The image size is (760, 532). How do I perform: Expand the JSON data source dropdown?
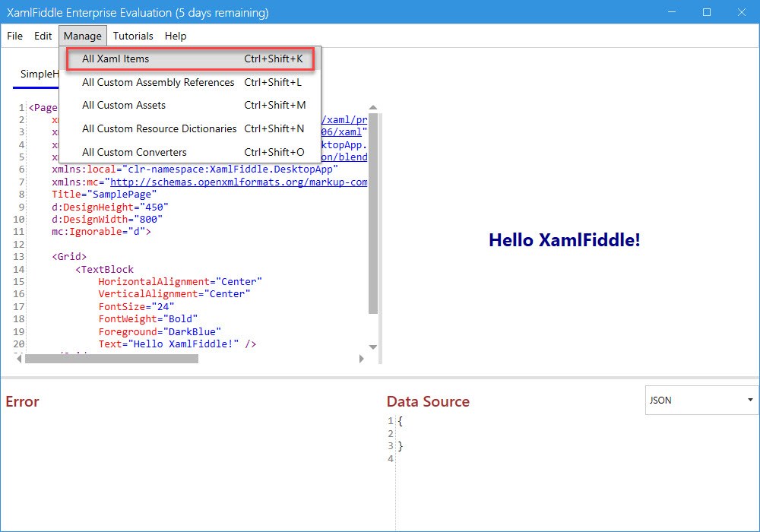point(701,401)
